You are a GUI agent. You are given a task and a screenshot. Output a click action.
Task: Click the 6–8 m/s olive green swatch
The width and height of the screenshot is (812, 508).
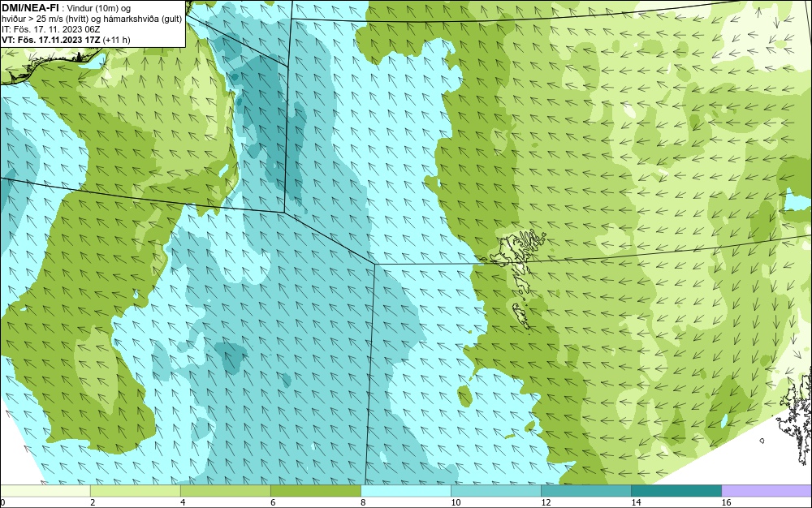[315, 491]
